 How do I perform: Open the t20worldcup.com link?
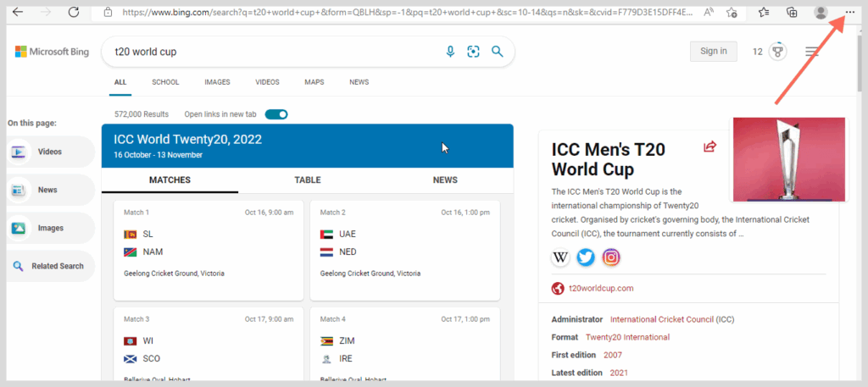pos(600,289)
